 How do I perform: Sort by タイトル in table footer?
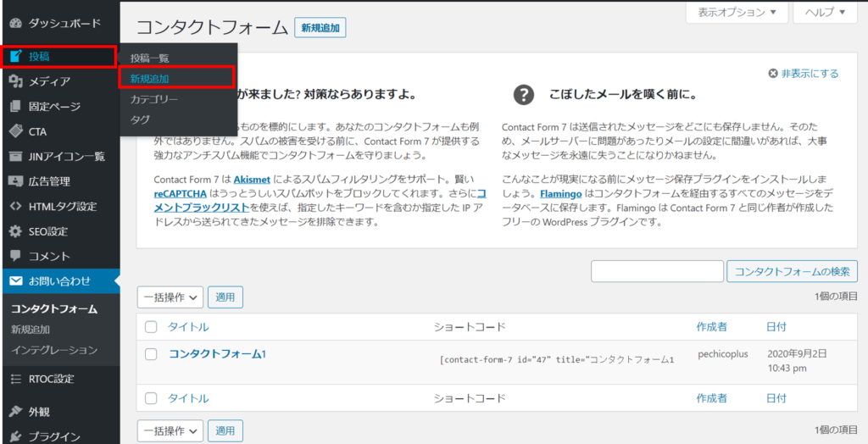pyautogui.click(x=188, y=398)
